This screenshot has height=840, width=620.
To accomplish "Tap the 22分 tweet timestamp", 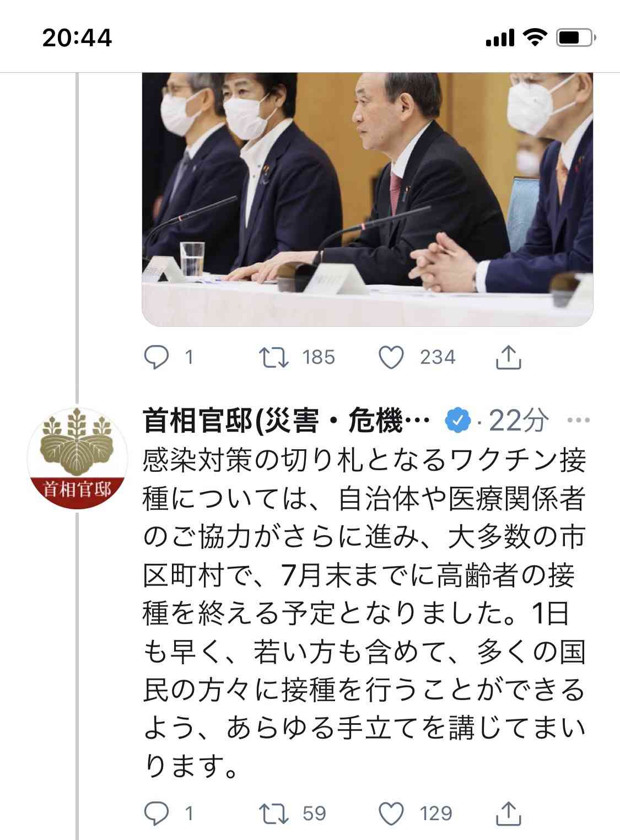I will [x=518, y=422].
